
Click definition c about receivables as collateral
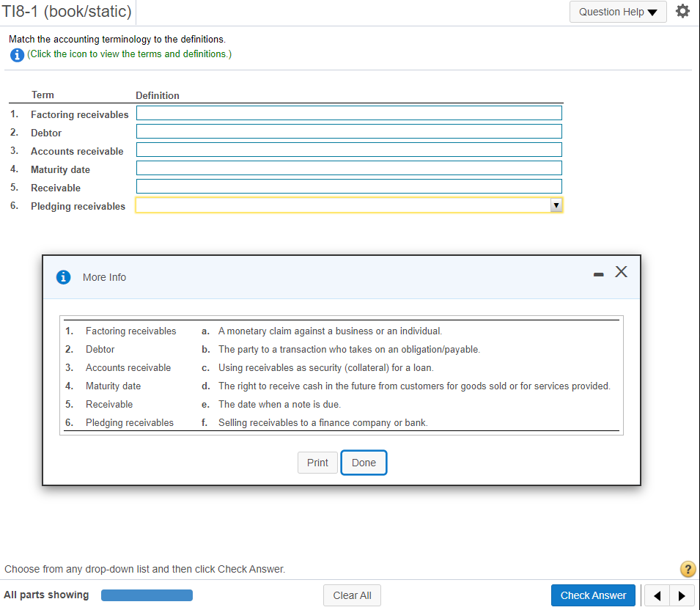(x=325, y=367)
